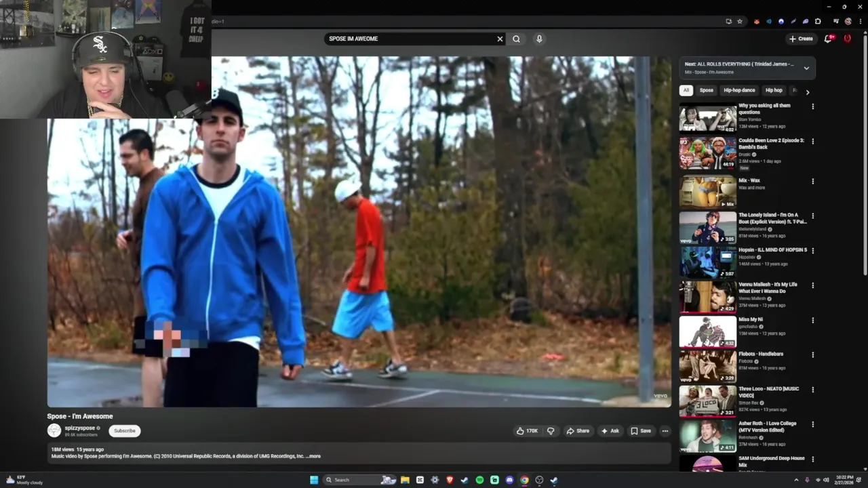This screenshot has height=488, width=868.
Task: Select the Spose filter chip
Action: pos(707,90)
